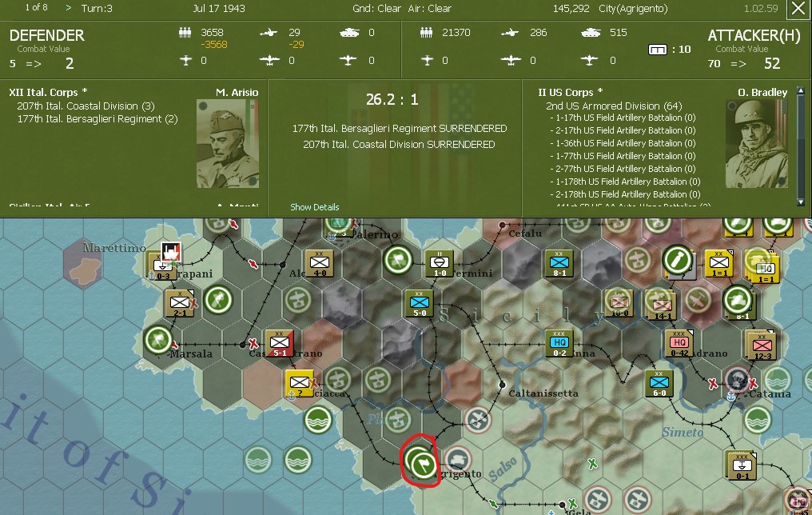Click the Attacker men icon showing 21370
Viewport: 812px width, 515px height.
426,33
